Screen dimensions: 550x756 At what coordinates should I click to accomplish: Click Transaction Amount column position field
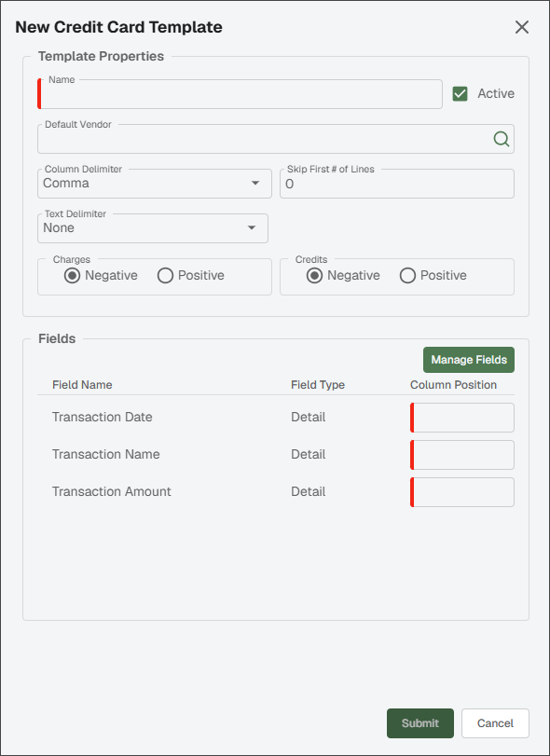point(462,492)
